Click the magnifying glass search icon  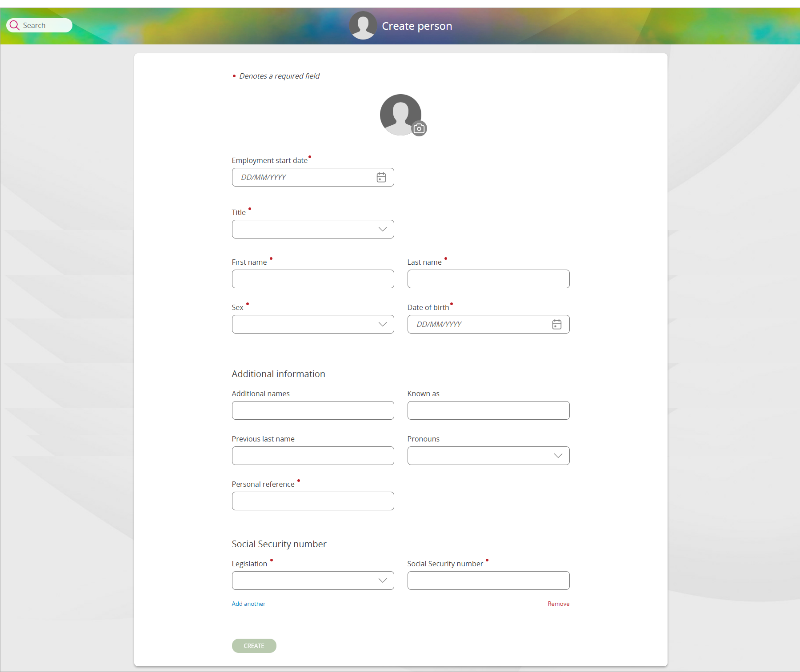(15, 25)
